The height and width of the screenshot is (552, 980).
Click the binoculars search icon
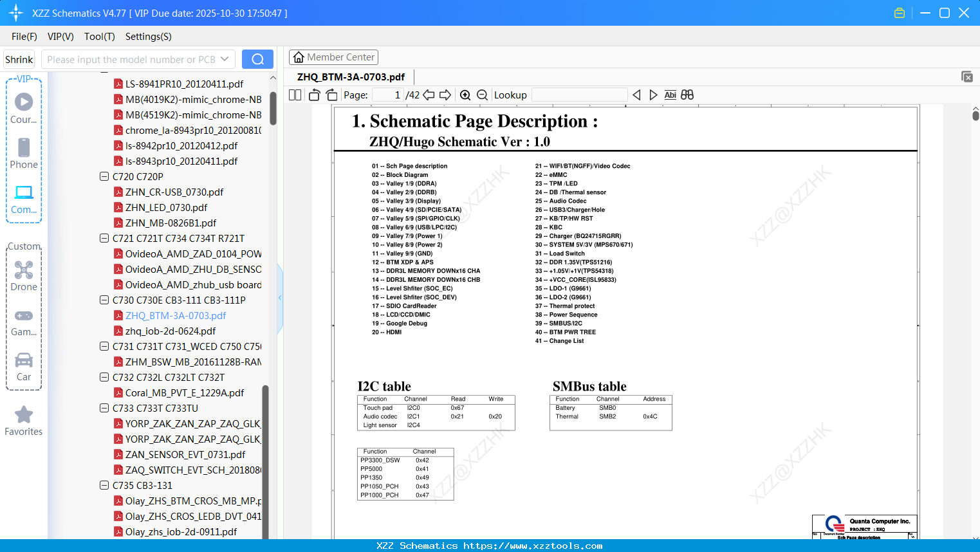687,95
